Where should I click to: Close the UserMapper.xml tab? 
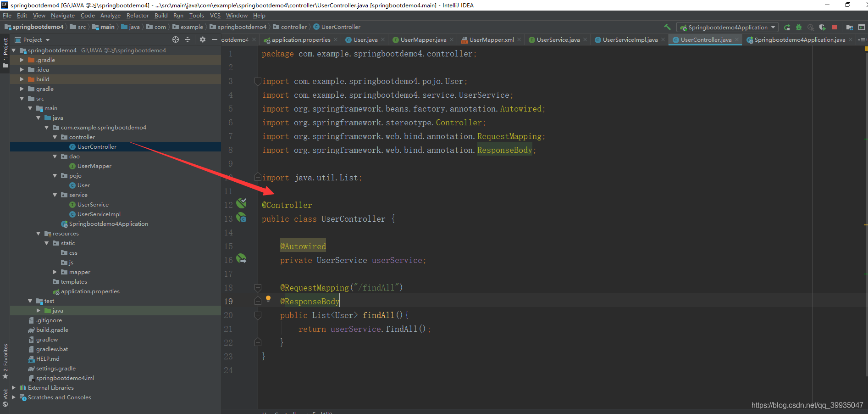[519, 40]
